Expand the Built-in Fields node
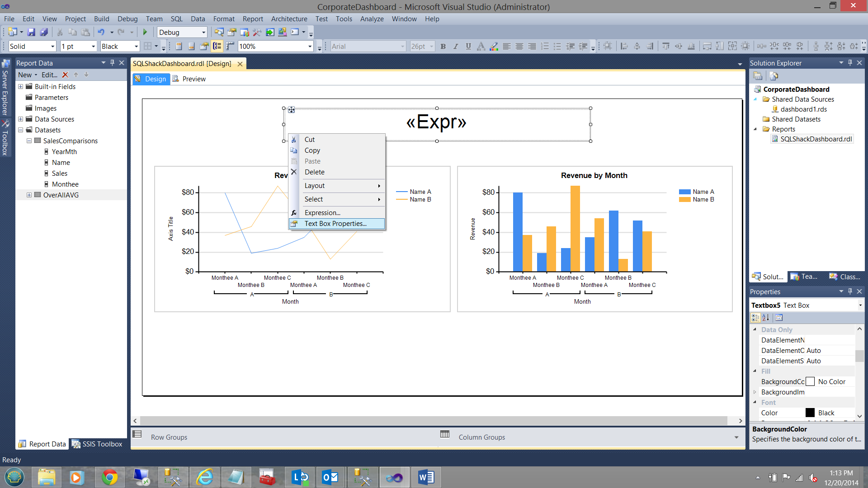868x488 pixels. tap(20, 86)
